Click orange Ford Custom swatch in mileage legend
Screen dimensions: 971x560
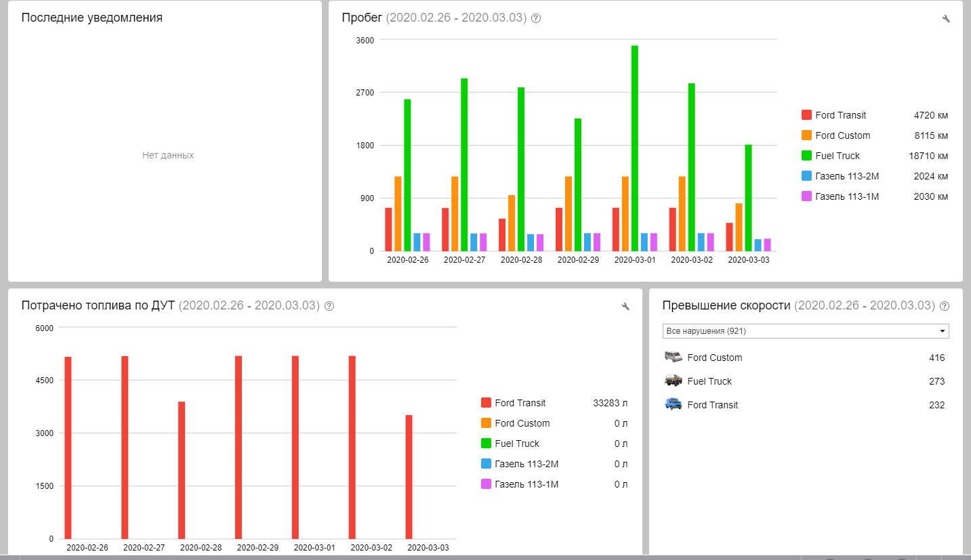coord(806,135)
